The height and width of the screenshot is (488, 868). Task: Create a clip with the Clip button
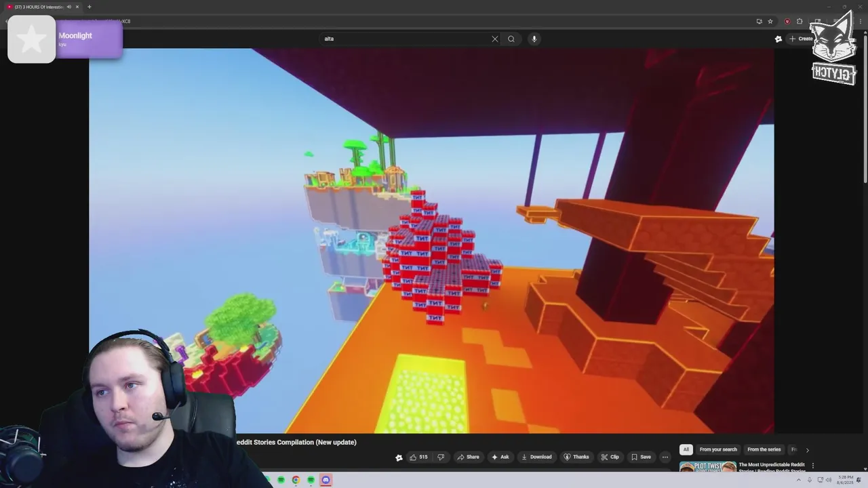pyautogui.click(x=610, y=457)
